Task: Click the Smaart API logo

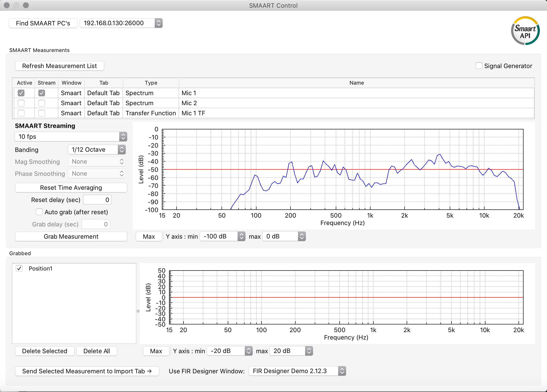Action: click(525, 31)
